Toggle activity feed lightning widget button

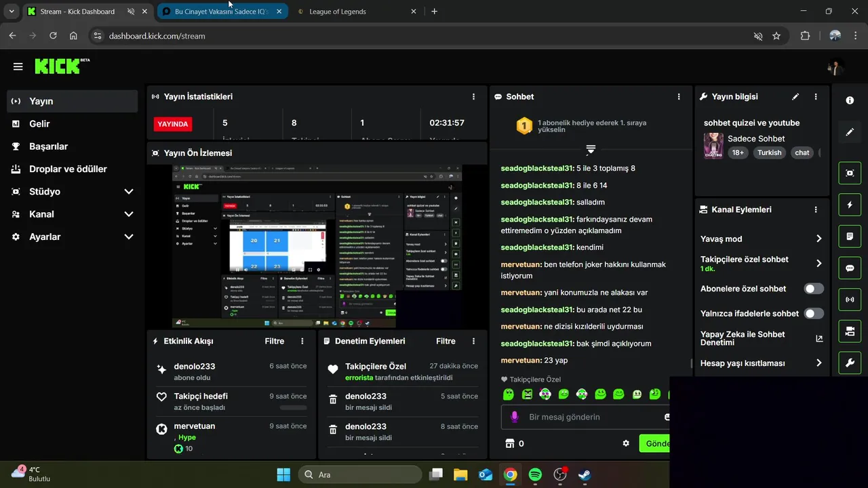coord(850,204)
